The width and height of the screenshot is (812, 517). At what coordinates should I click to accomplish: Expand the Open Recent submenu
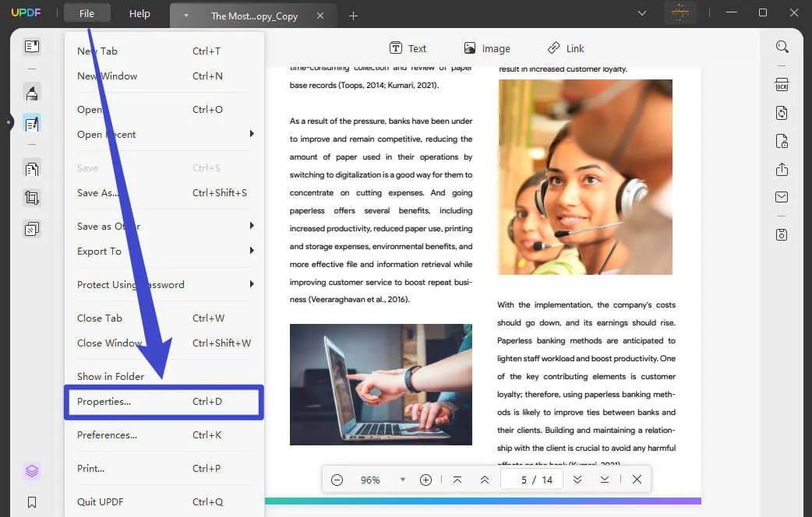[x=252, y=134]
